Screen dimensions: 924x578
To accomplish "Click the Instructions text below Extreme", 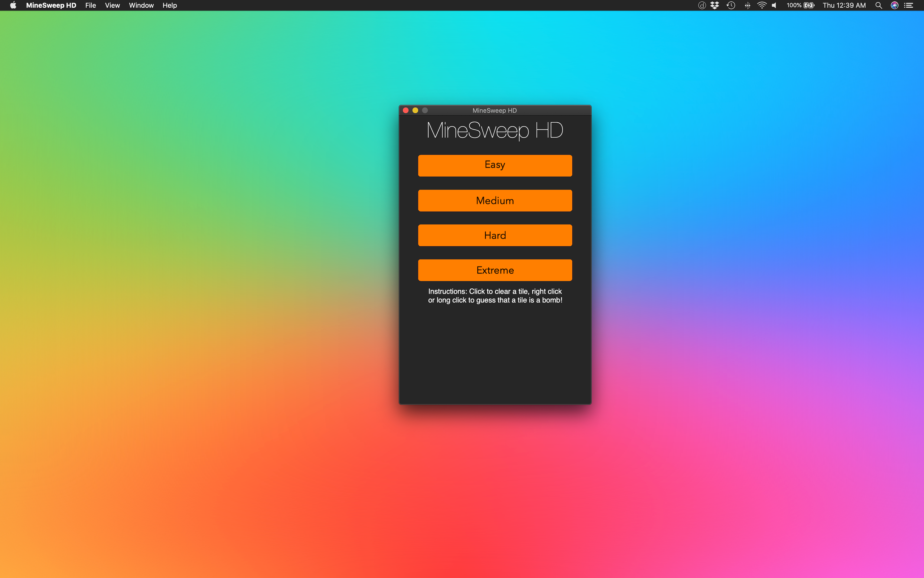I will [x=495, y=296].
